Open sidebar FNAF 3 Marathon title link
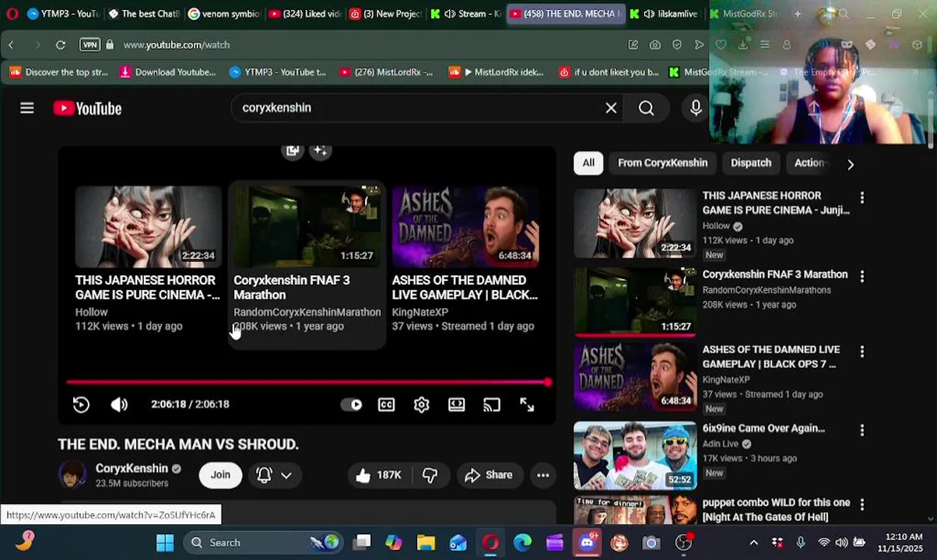Image resolution: width=937 pixels, height=560 pixels. point(774,275)
